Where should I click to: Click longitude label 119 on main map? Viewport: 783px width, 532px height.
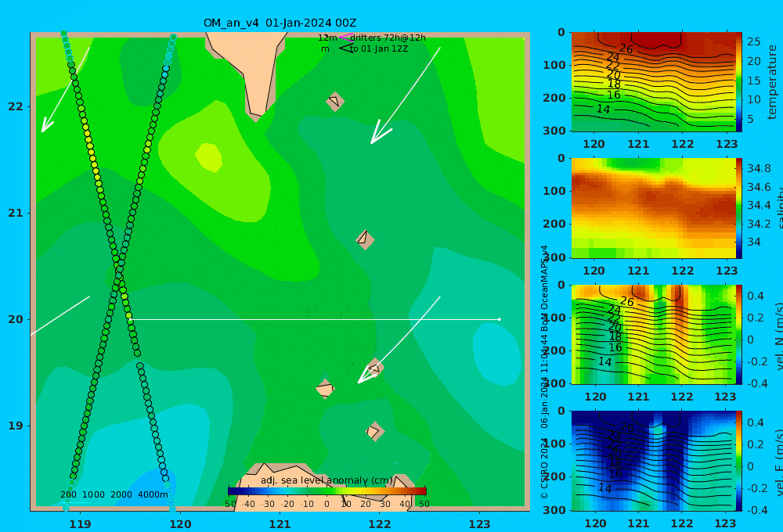(x=80, y=524)
